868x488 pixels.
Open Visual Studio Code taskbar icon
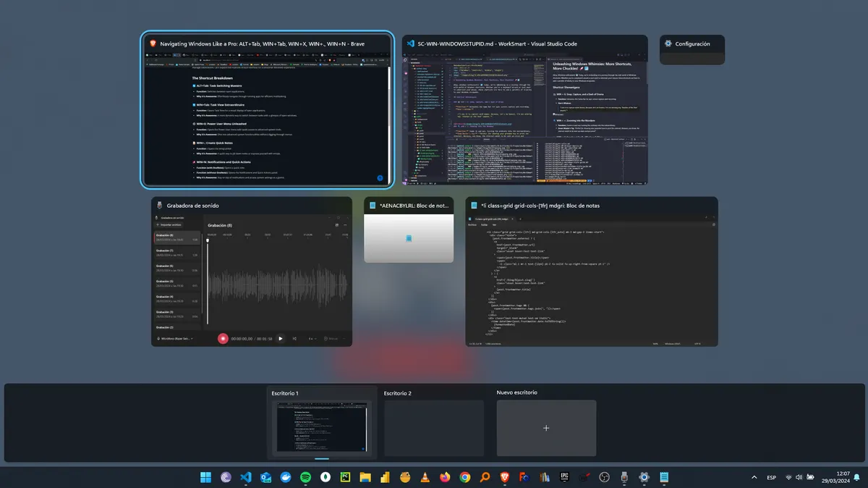point(246,477)
